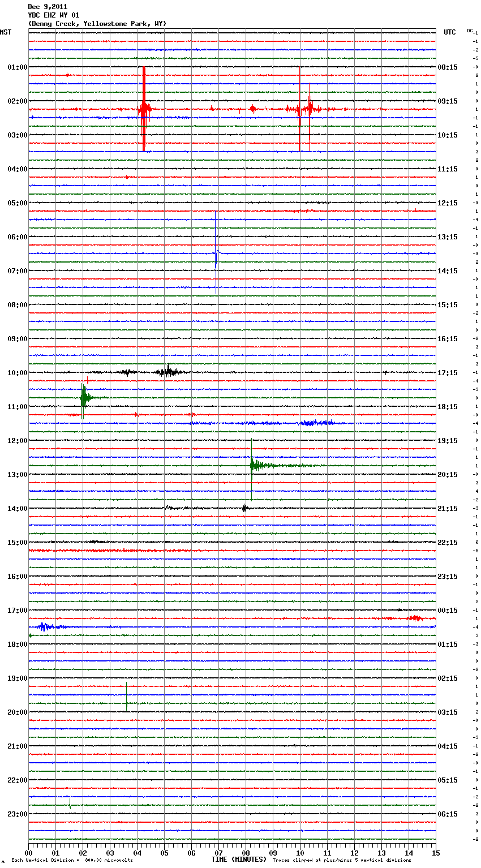Click the 03:15 UTC time label

click(x=448, y=712)
